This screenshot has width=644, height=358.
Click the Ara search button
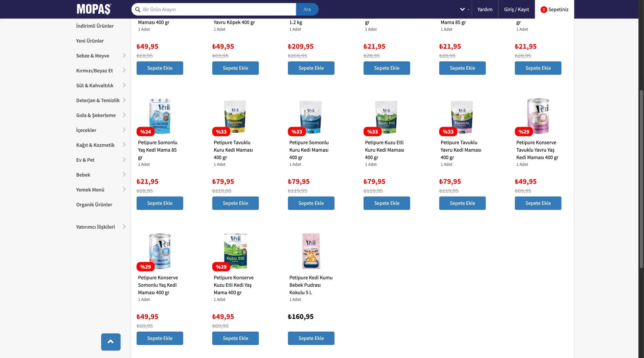(307, 9)
